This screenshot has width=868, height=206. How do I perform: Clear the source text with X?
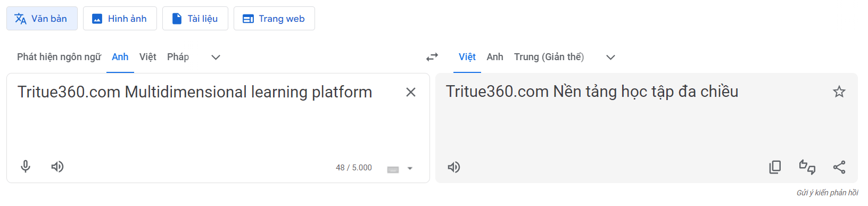pyautogui.click(x=411, y=92)
